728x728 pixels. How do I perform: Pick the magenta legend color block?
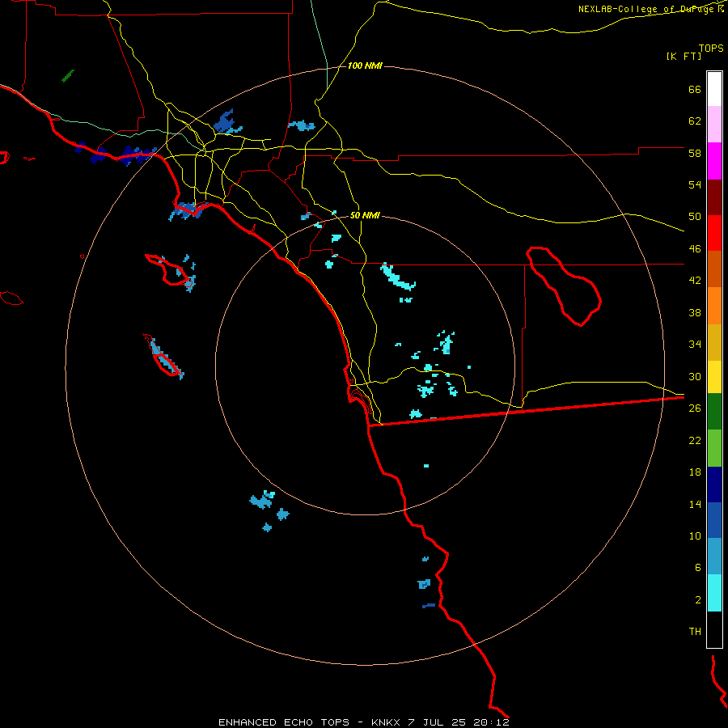[714, 161]
